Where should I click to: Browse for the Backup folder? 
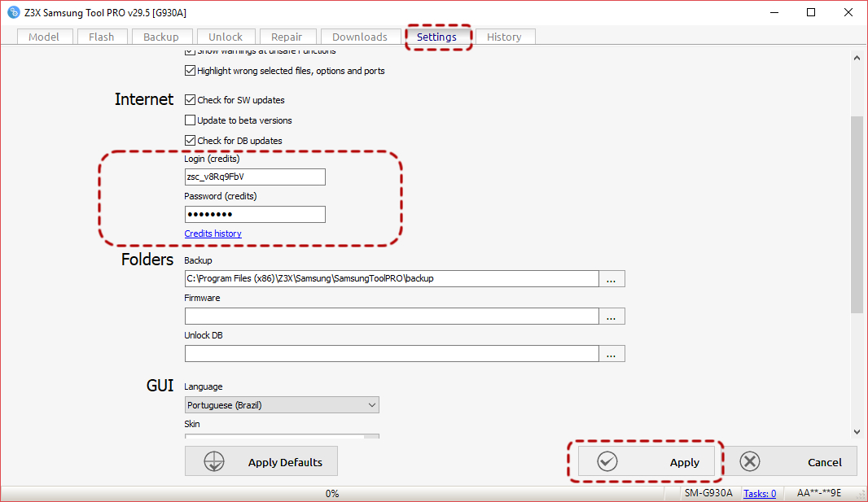click(612, 278)
